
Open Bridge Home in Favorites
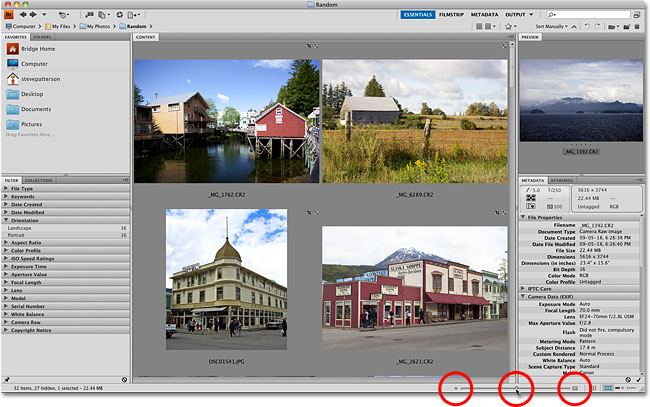point(31,49)
